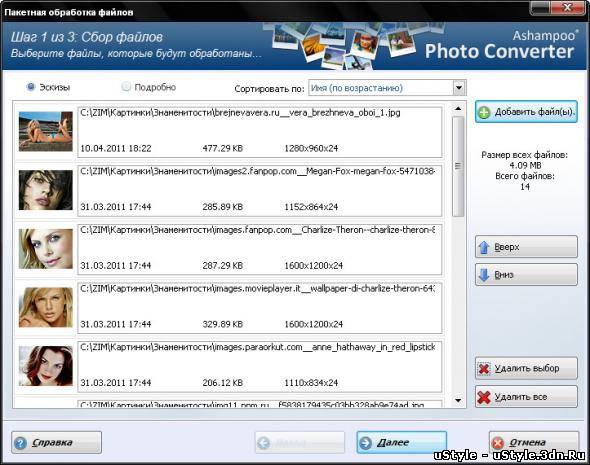This screenshot has height=465, width=590.
Task: Click Удалить все button
Action: pyautogui.click(x=526, y=397)
